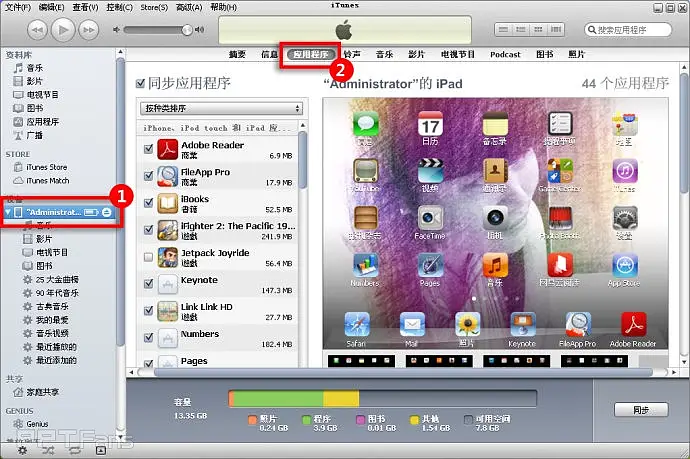Viewport: 690px width, 459px height.
Task: Open the 查看(V) menu
Action: point(85,7)
